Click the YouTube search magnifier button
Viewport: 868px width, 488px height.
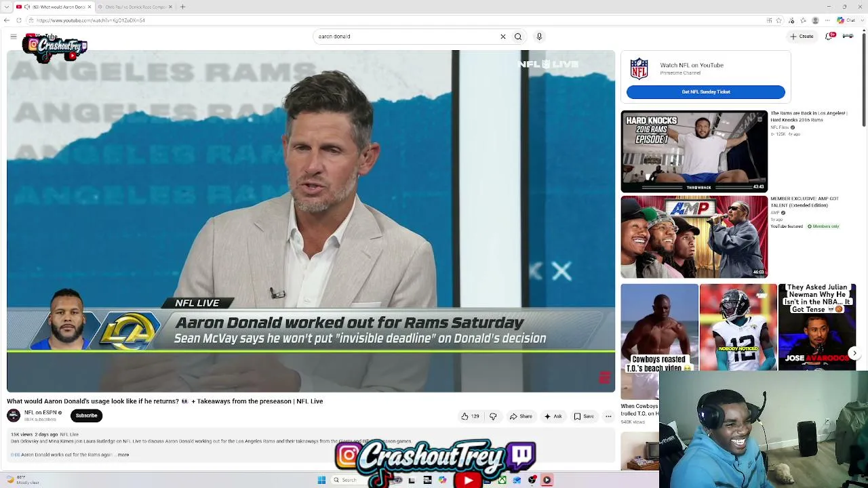pyautogui.click(x=518, y=37)
